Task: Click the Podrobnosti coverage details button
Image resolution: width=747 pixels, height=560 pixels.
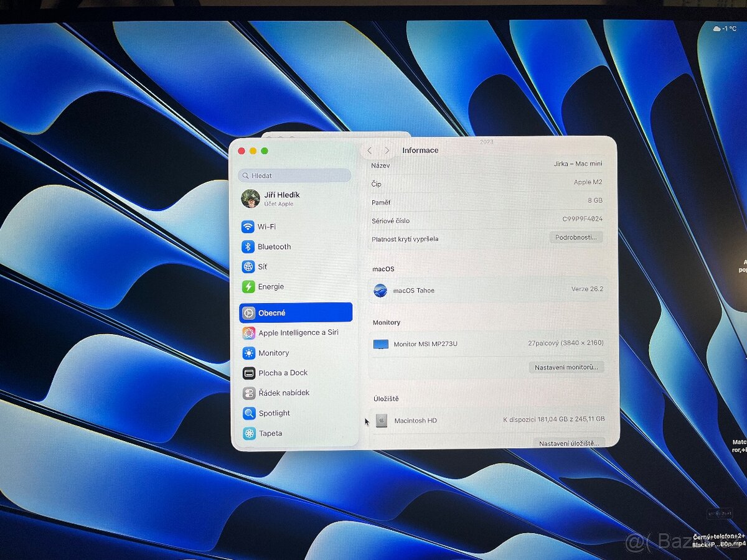Action: [x=576, y=237]
